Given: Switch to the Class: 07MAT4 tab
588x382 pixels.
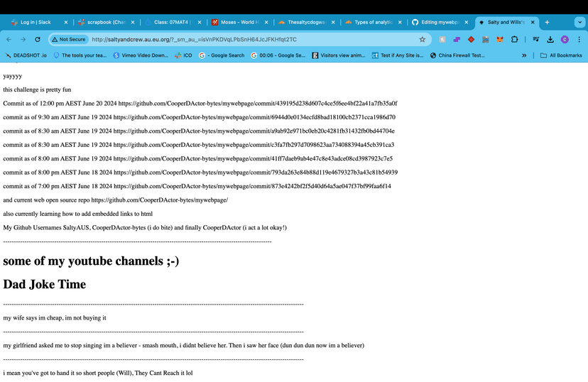Looking at the screenshot, I should coord(173,22).
